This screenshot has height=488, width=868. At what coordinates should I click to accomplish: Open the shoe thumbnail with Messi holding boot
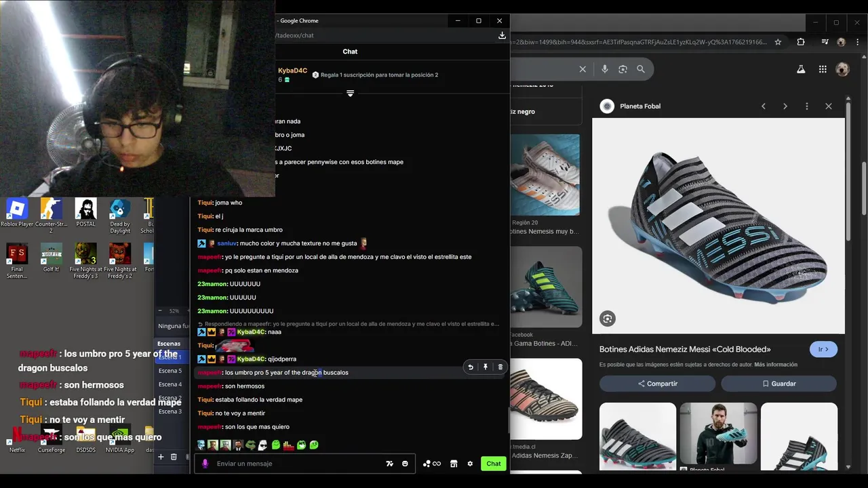[x=718, y=434]
